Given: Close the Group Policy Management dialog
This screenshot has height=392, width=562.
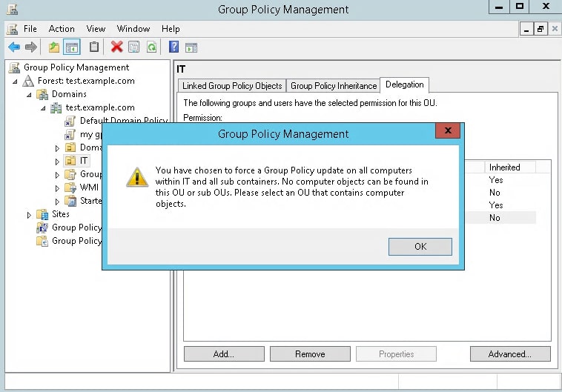Looking at the screenshot, I should (448, 130).
